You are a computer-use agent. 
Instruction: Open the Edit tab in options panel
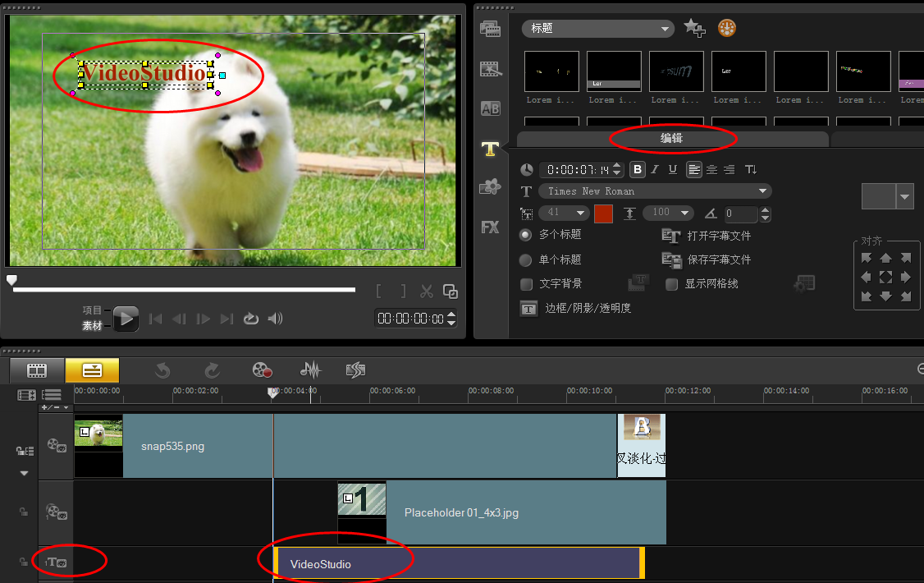pos(672,139)
